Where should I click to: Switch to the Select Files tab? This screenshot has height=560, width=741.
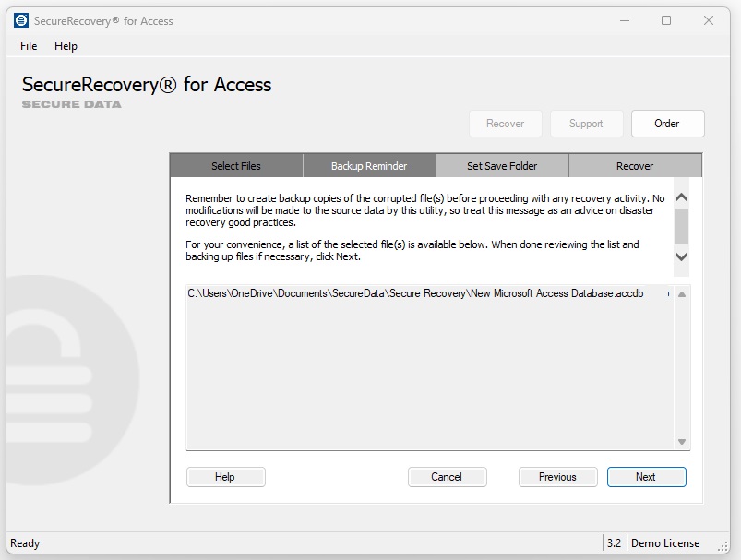236,166
